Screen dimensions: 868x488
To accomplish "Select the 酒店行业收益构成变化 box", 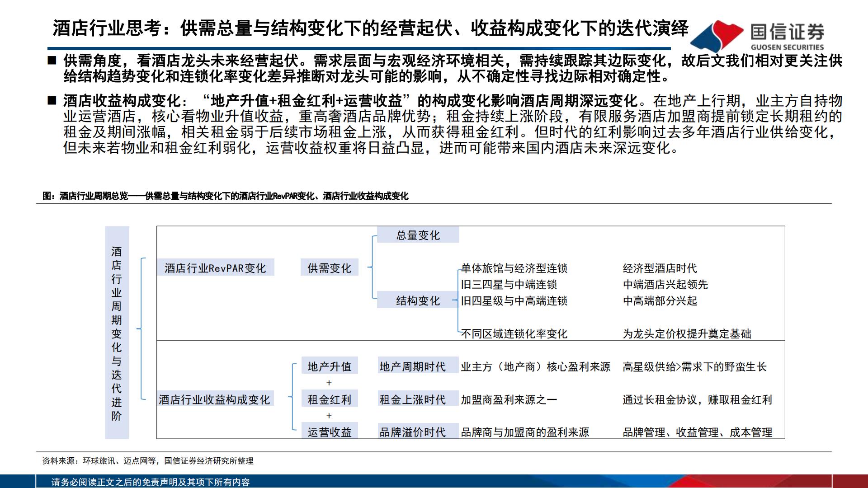I will click(x=215, y=399).
